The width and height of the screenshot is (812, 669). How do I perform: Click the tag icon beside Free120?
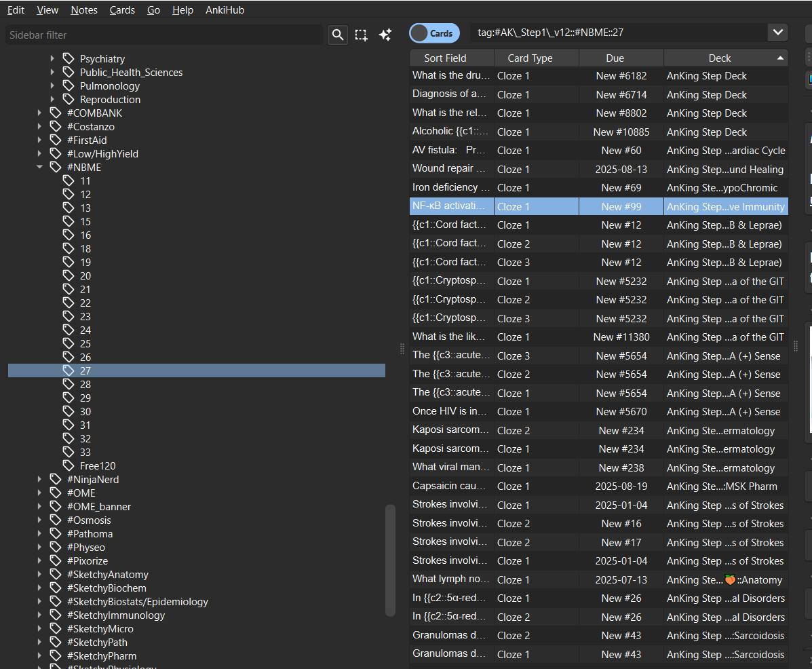point(69,465)
